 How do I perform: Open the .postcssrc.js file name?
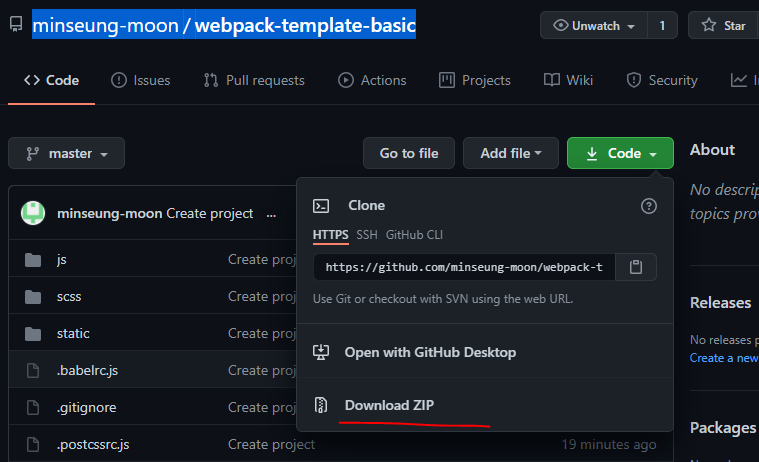93,445
